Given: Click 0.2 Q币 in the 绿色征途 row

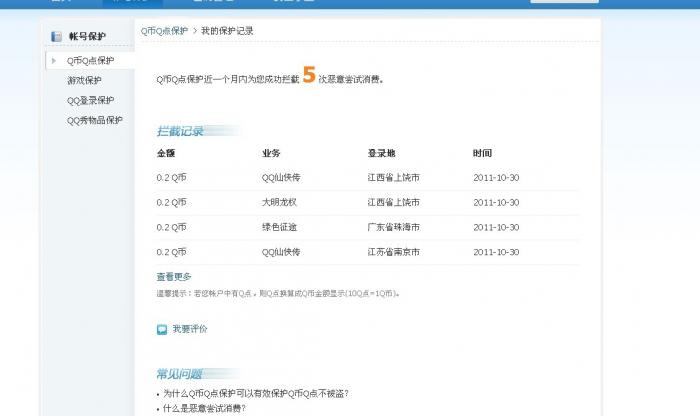Looking at the screenshot, I should pyautogui.click(x=171, y=227).
